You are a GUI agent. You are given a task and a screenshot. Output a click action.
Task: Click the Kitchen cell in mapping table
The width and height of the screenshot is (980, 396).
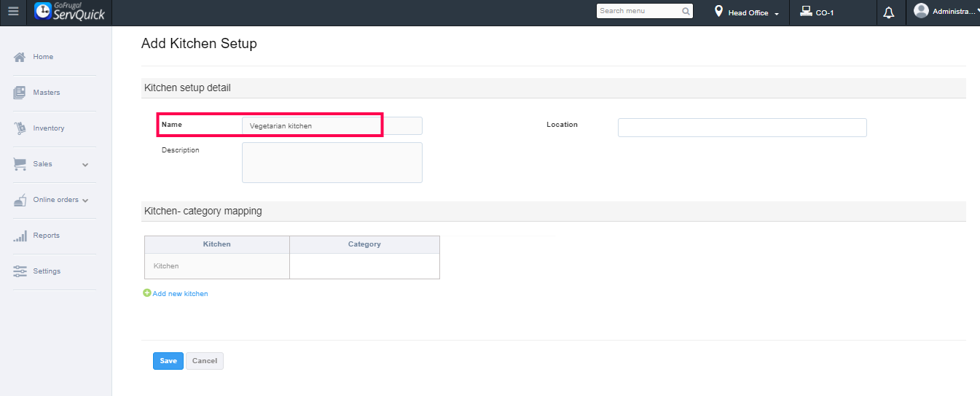point(217,266)
